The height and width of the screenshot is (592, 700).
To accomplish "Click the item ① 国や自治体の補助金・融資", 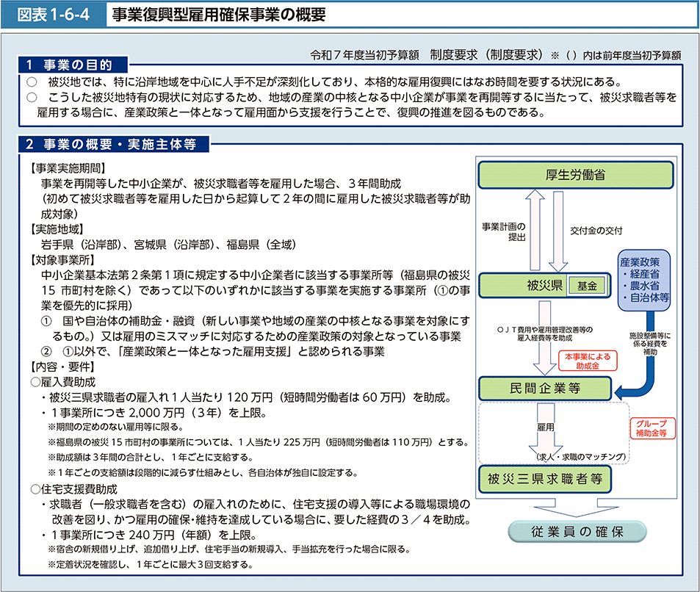I will (x=256, y=328).
